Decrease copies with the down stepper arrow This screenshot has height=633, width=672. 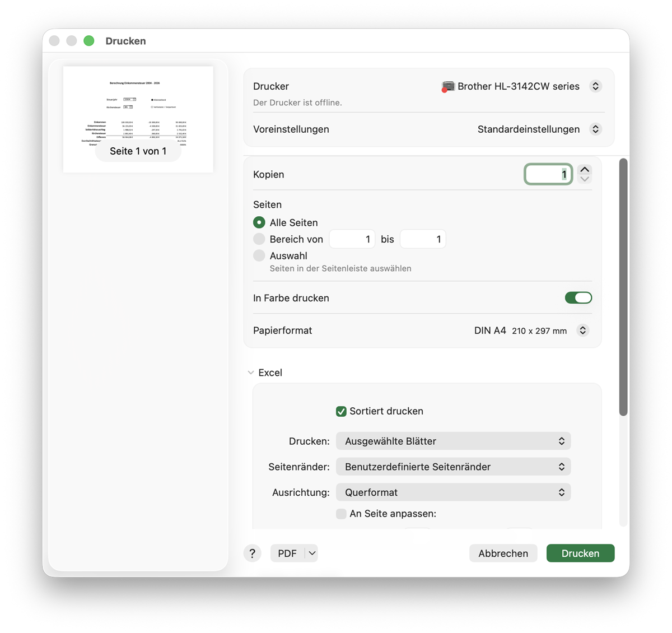(585, 179)
